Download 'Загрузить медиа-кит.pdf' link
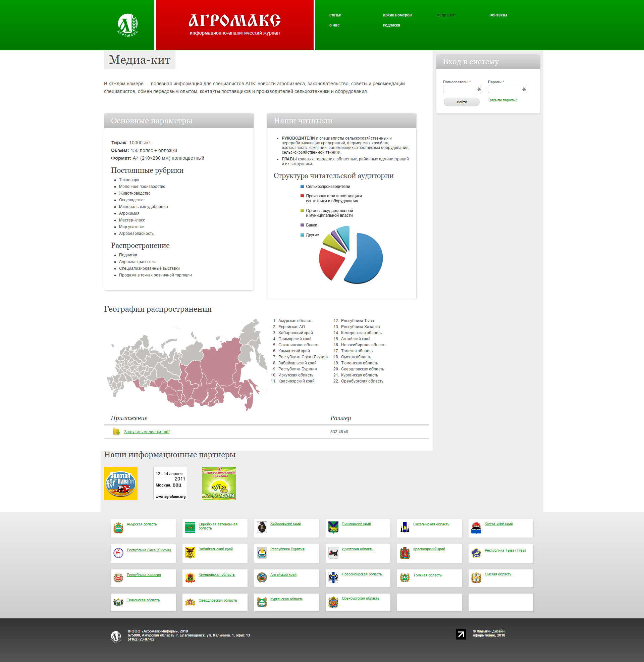The image size is (644, 662). [147, 431]
